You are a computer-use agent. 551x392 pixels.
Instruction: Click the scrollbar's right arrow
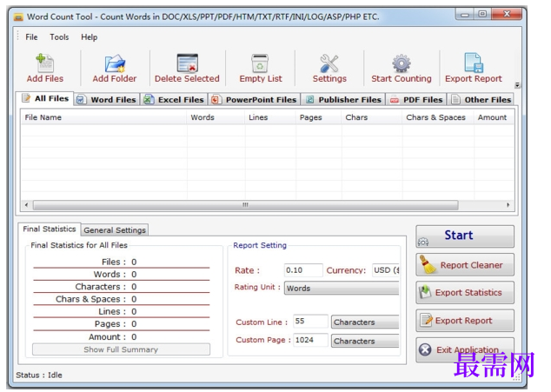pyautogui.click(x=508, y=205)
